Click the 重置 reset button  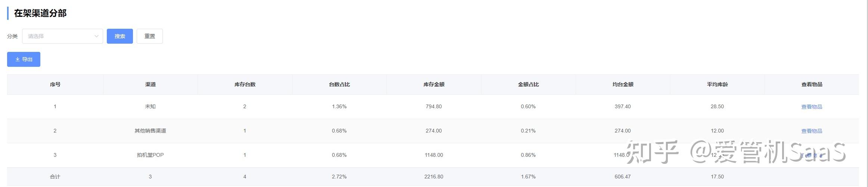pyautogui.click(x=149, y=36)
